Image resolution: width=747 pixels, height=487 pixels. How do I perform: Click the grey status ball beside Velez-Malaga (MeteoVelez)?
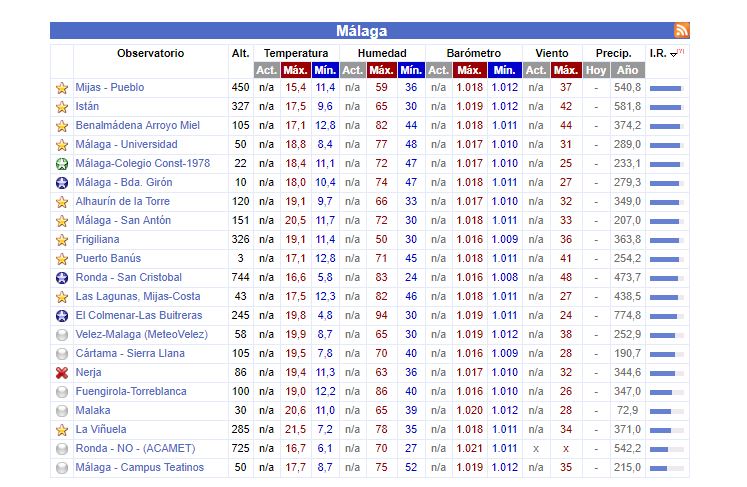pyautogui.click(x=62, y=335)
